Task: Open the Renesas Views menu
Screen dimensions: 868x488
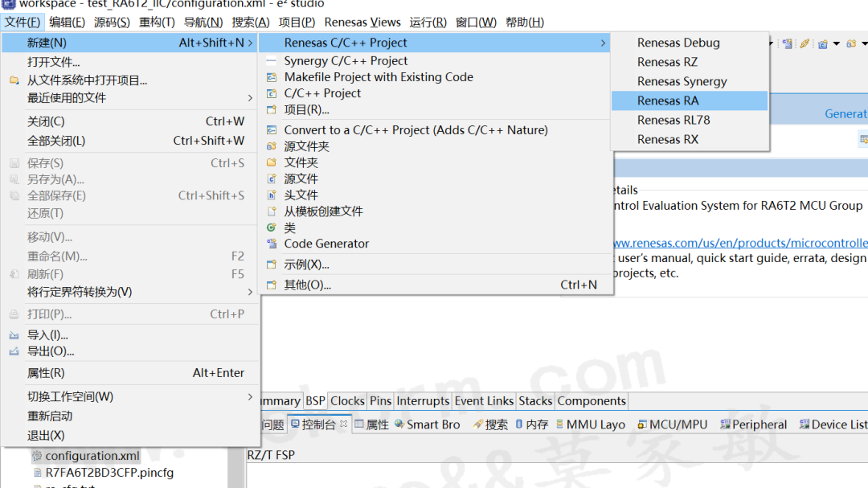Action: [x=362, y=23]
